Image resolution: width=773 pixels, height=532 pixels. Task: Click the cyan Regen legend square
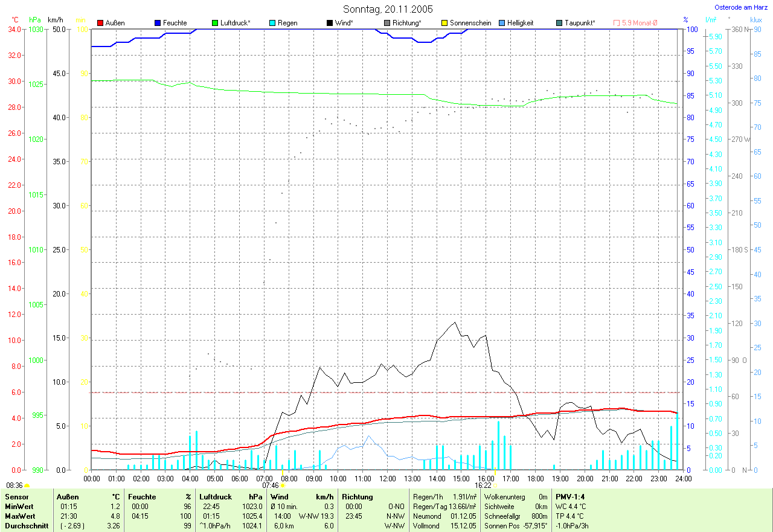272,23
